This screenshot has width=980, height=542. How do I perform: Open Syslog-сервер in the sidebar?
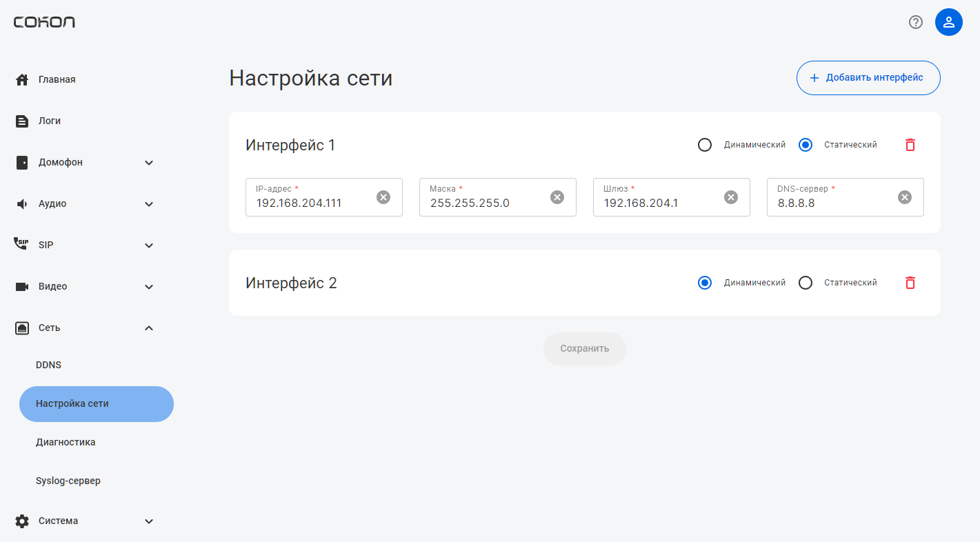68,481
